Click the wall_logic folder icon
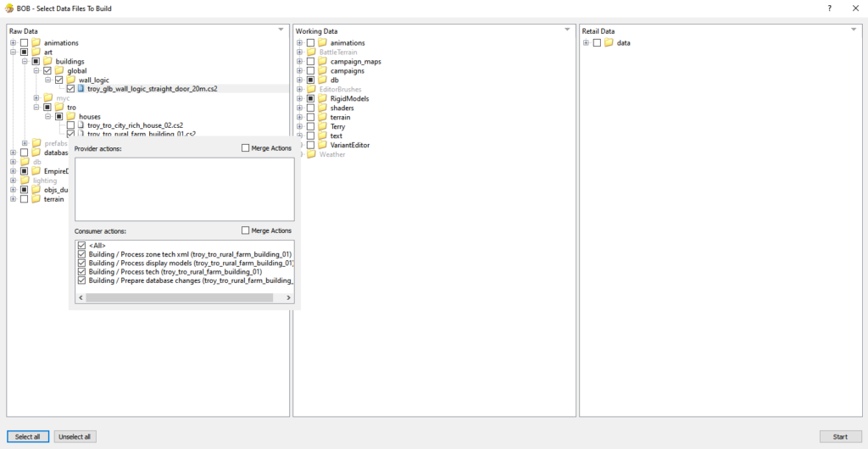Image resolution: width=868 pixels, height=449 pixels. (71, 80)
